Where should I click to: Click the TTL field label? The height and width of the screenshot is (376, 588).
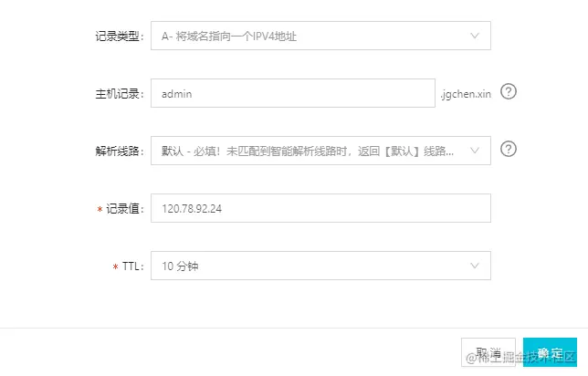click(x=132, y=266)
